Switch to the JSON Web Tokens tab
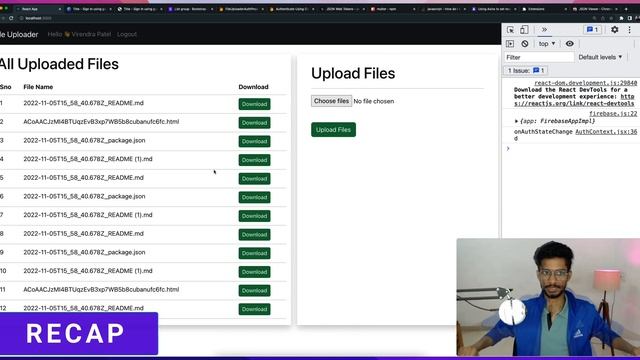This screenshot has height=360, width=640. tap(343, 9)
